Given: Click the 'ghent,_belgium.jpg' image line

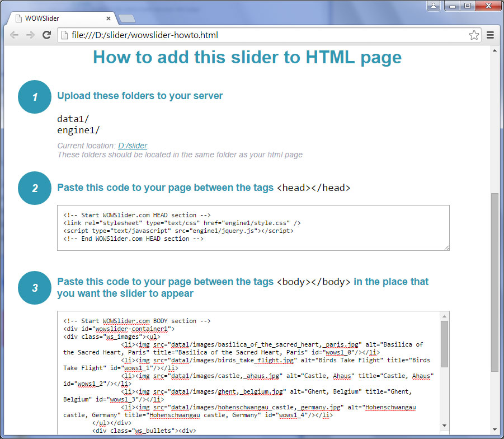Looking at the screenshot, I should coord(238,395).
